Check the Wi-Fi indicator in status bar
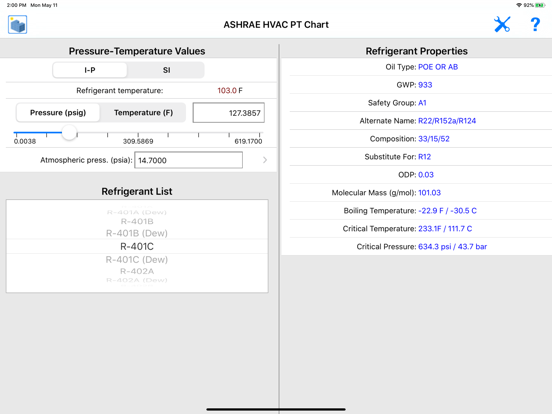 (519, 5)
